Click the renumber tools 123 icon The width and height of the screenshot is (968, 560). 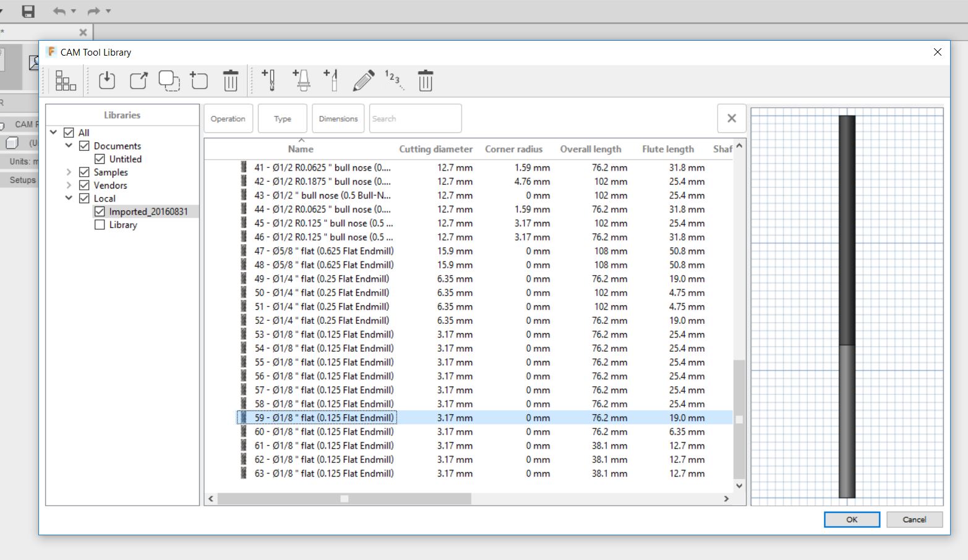tap(394, 80)
